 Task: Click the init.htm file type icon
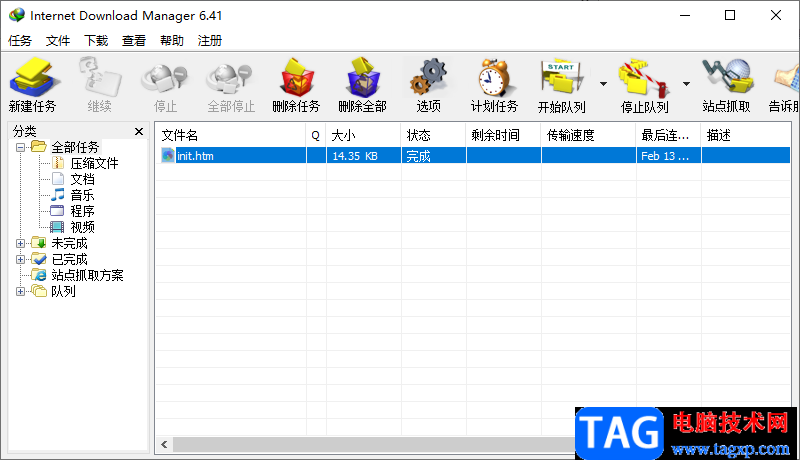point(168,156)
